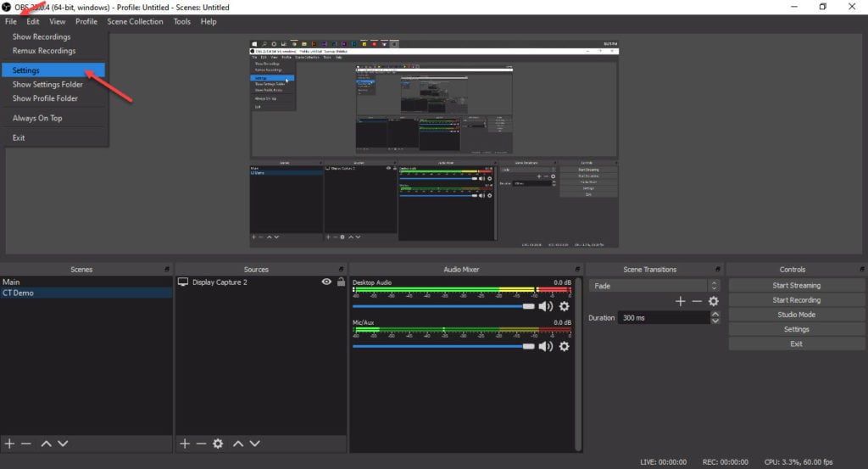Select Display Capture 2 source
The image size is (868, 469).
(220, 282)
